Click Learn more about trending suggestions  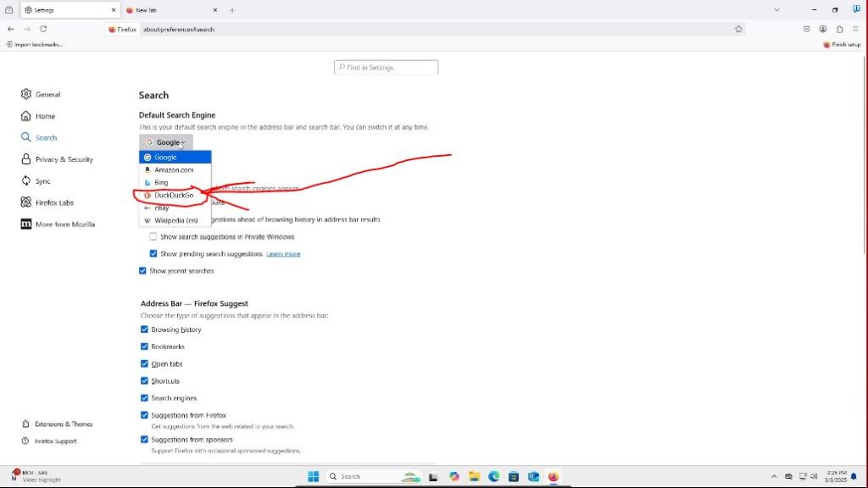coord(283,254)
